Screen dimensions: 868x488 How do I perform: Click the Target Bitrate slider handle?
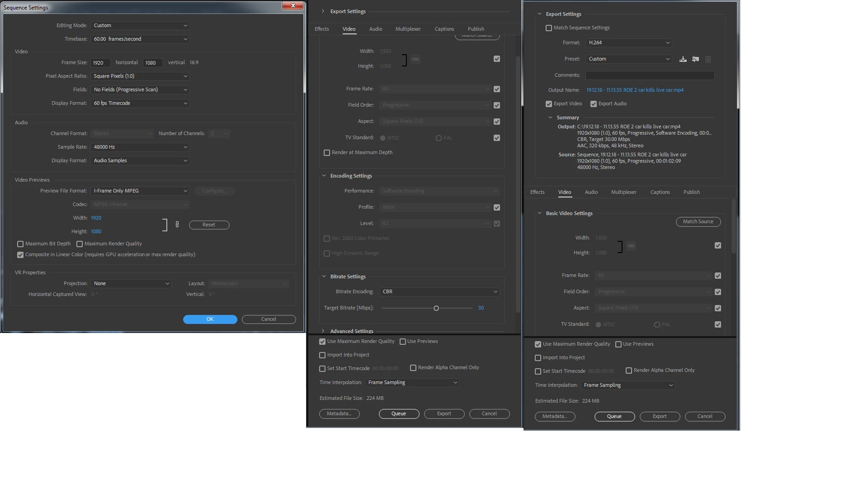pyautogui.click(x=436, y=309)
